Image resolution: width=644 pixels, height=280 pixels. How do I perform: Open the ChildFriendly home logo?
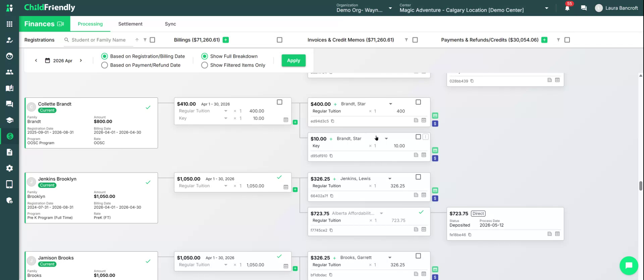click(50, 7)
